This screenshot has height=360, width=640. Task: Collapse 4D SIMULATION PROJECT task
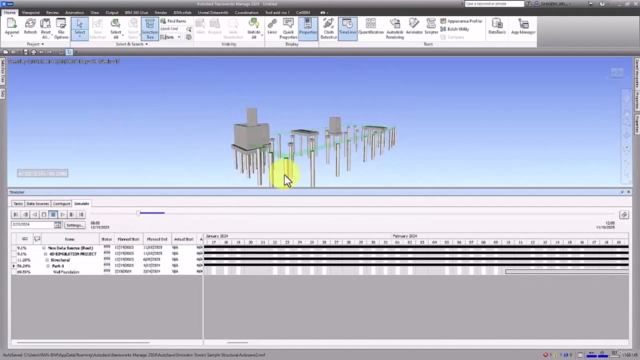[46, 254]
